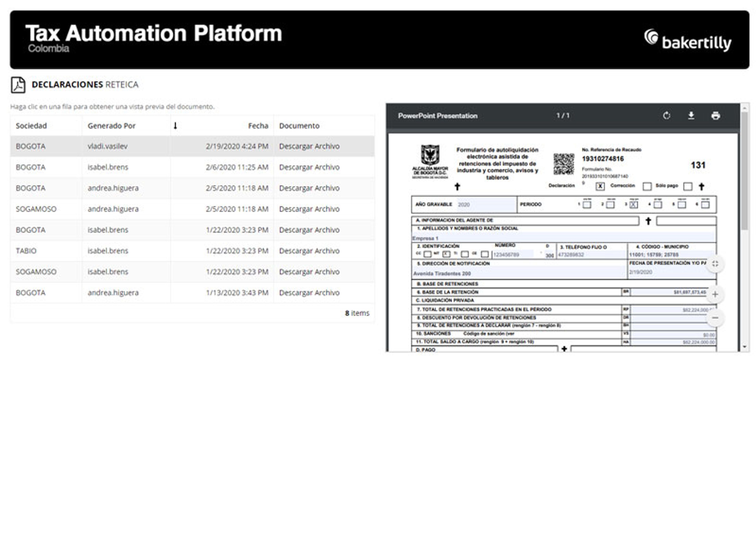Screen dimensions: 756x551
Task: Sort the table by Generado Por column
Action: click(x=111, y=126)
